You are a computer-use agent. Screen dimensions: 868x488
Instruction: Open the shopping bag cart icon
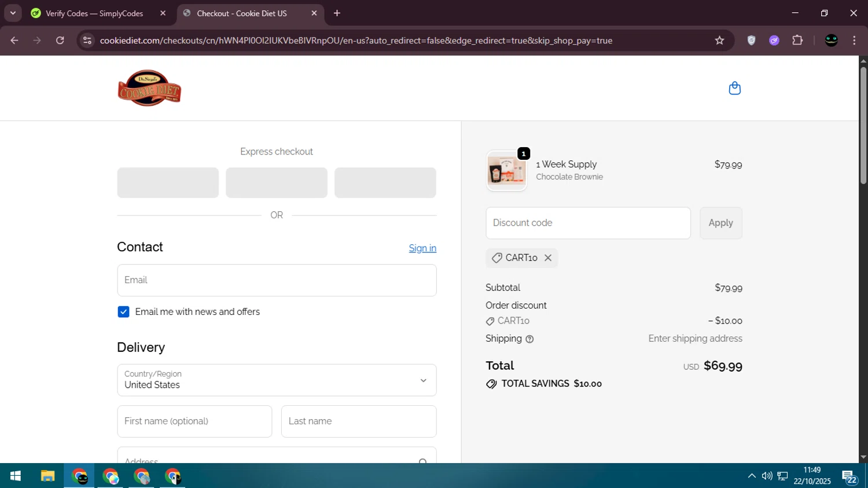(x=734, y=88)
